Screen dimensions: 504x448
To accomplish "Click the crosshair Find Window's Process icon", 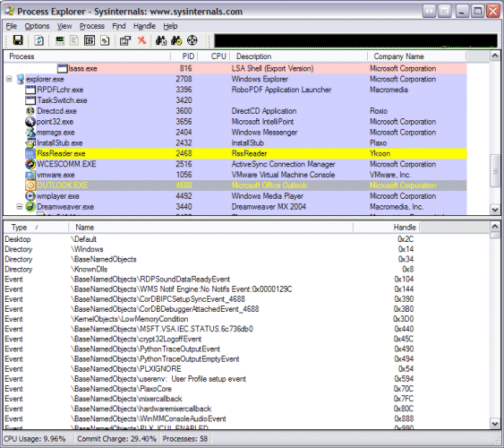I will pos(192,40).
